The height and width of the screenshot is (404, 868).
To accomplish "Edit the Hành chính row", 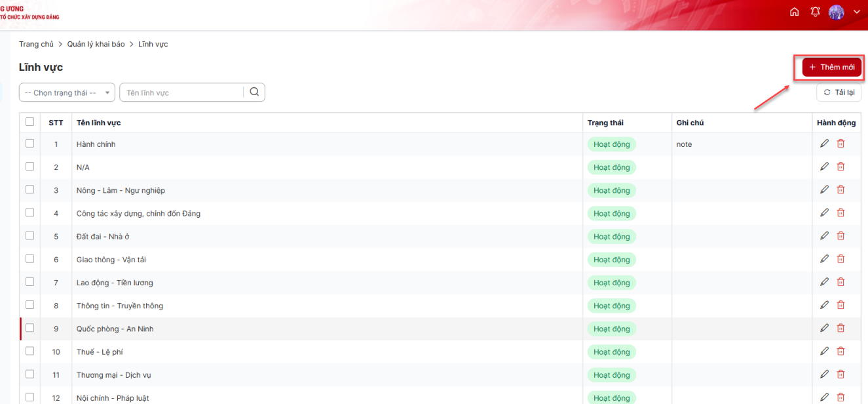I will pos(824,144).
